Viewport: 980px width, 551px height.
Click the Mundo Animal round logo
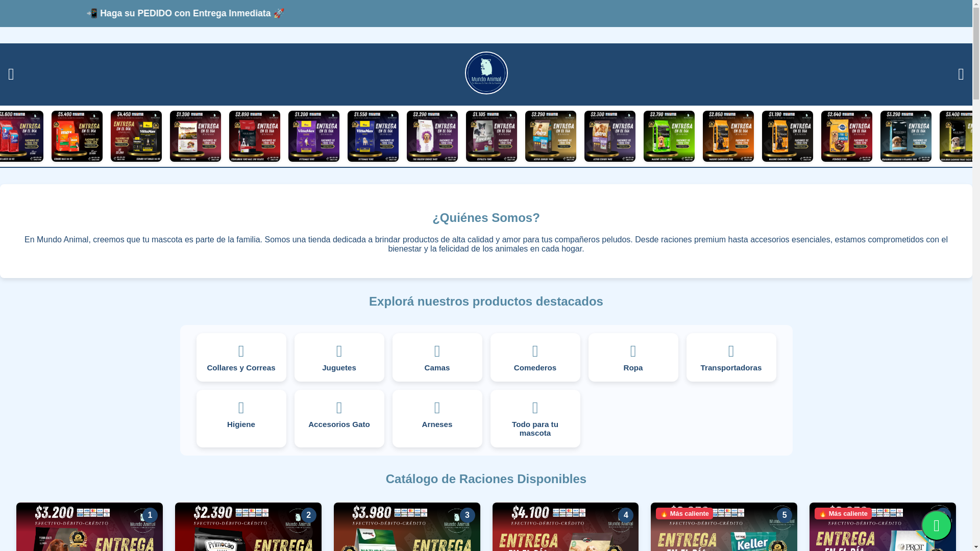tap(486, 73)
